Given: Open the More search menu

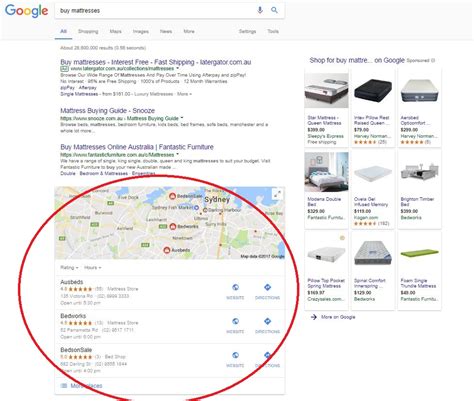Looking at the screenshot, I should tap(189, 31).
